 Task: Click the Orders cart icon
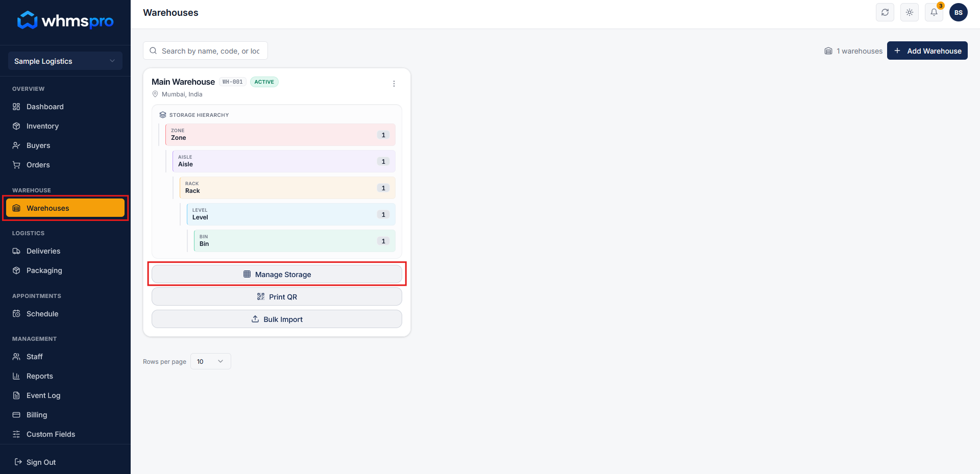pyautogui.click(x=16, y=165)
